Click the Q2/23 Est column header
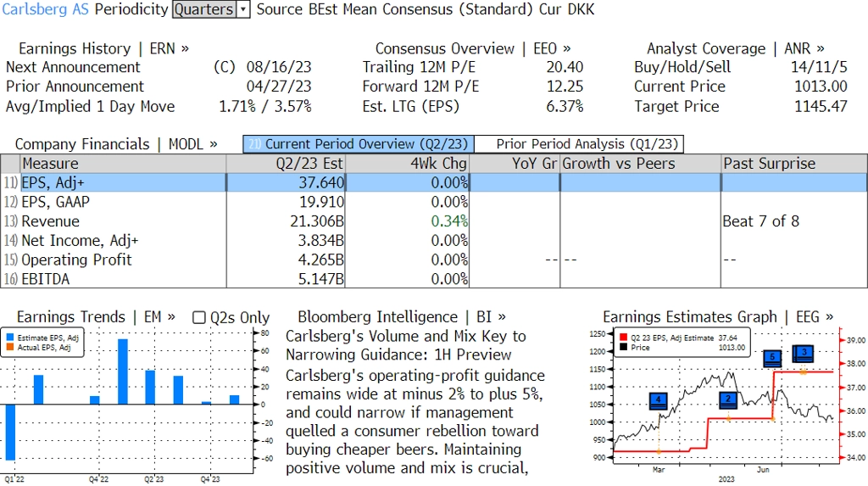 point(285,164)
